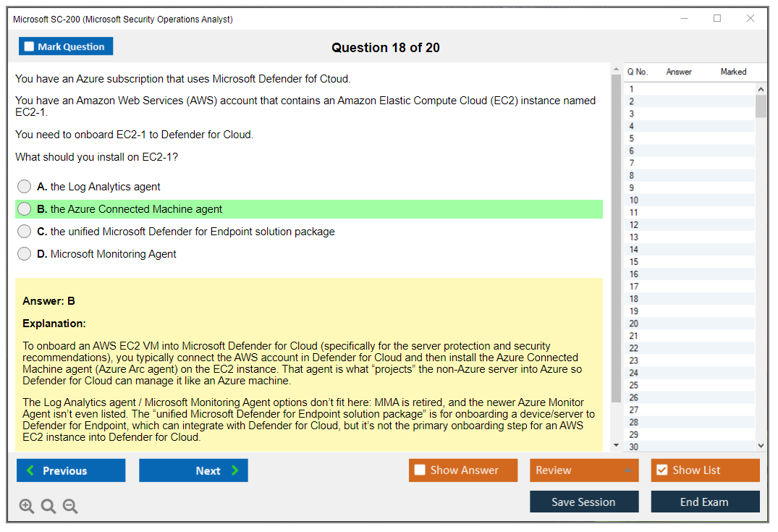Select answer A, the Log Analytics agent
Viewport: 778px width, 532px height.
point(24,186)
